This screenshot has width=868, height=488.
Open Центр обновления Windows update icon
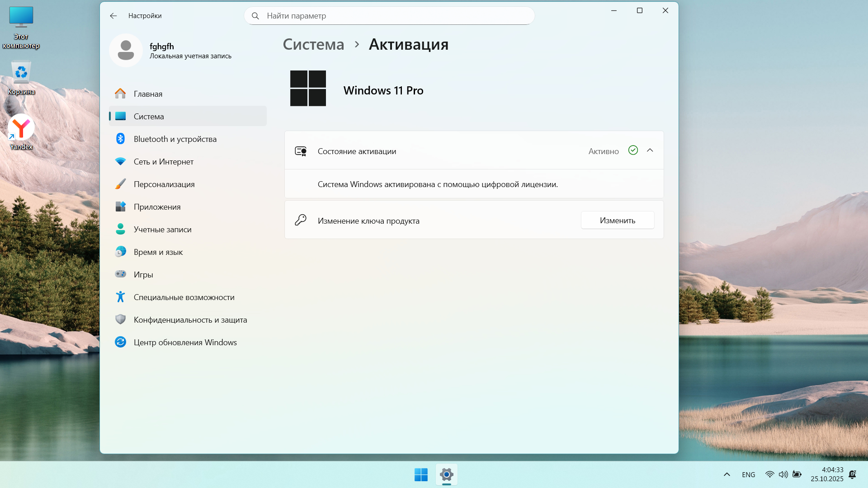(120, 342)
